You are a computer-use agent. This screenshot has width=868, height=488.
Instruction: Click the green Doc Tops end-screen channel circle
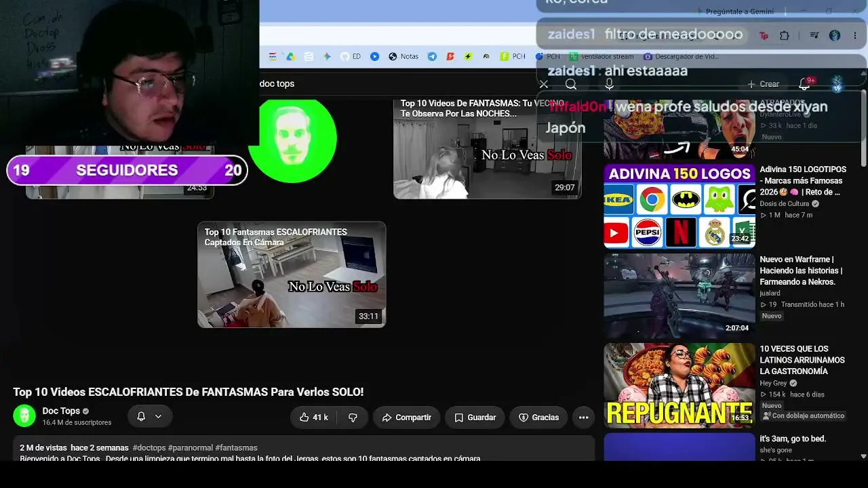292,139
